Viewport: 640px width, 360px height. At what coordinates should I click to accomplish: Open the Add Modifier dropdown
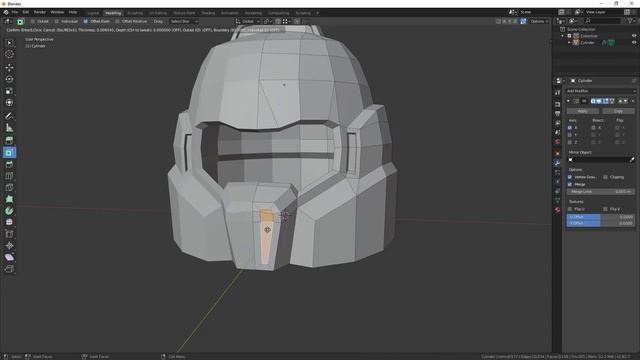[x=601, y=91]
